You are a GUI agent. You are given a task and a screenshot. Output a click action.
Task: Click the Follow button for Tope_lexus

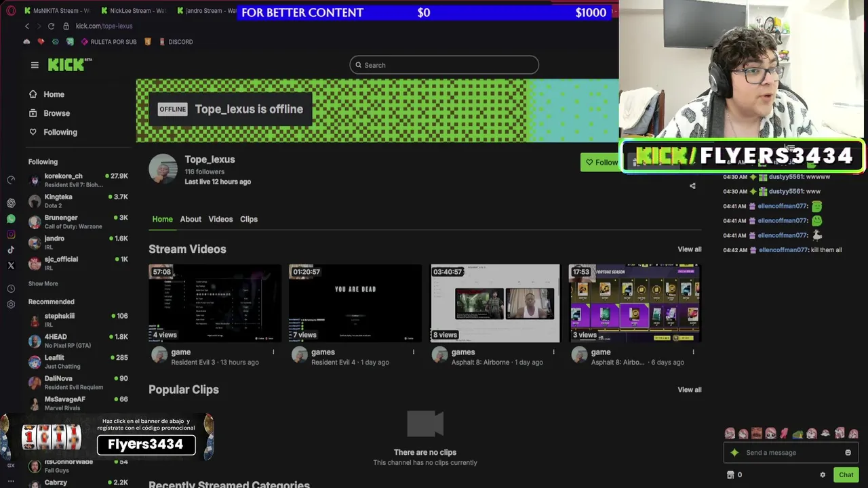point(600,162)
